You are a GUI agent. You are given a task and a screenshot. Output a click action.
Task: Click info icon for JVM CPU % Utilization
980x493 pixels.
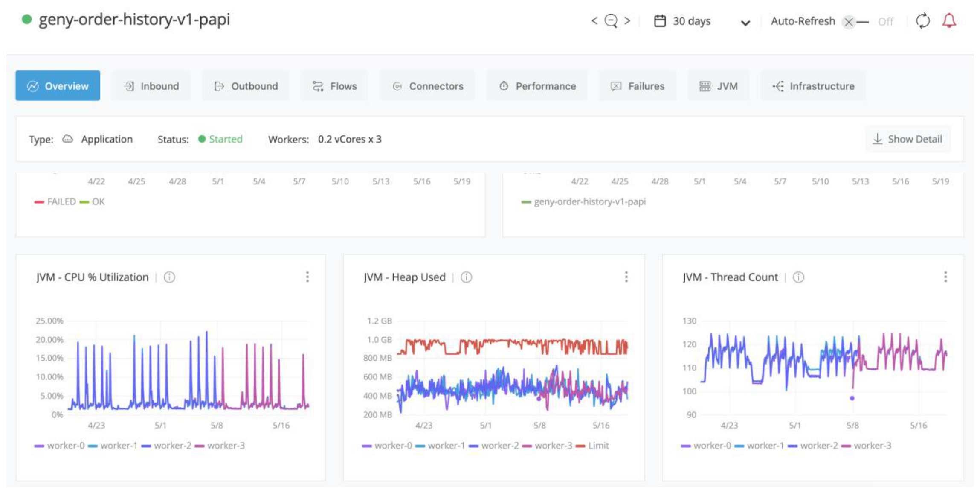(169, 277)
